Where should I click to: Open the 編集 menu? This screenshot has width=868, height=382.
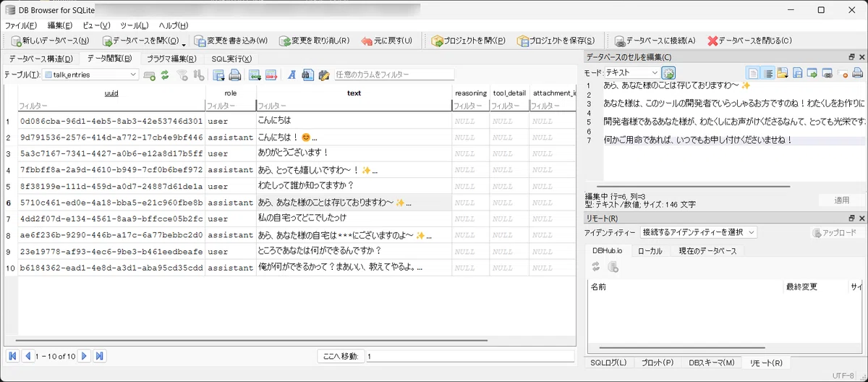click(x=60, y=25)
